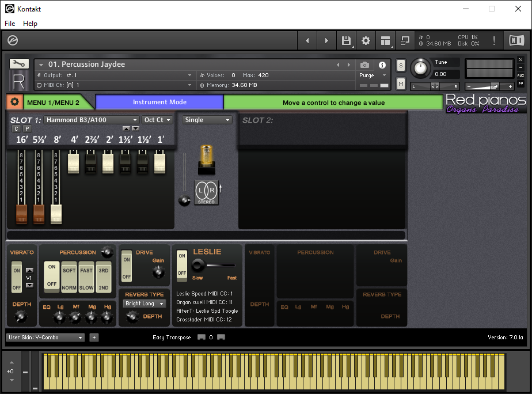Open orange gear settings in instrument

point(14,102)
